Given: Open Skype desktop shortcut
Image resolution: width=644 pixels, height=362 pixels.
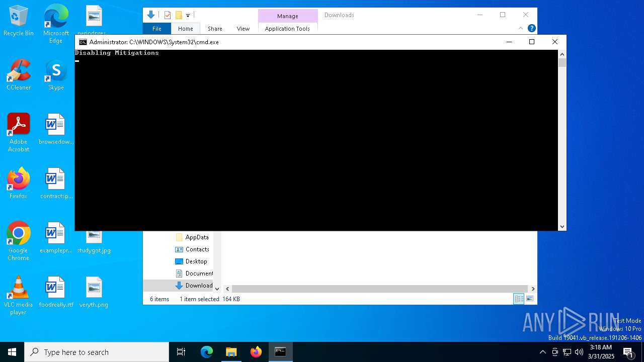Looking at the screenshot, I should [56, 75].
